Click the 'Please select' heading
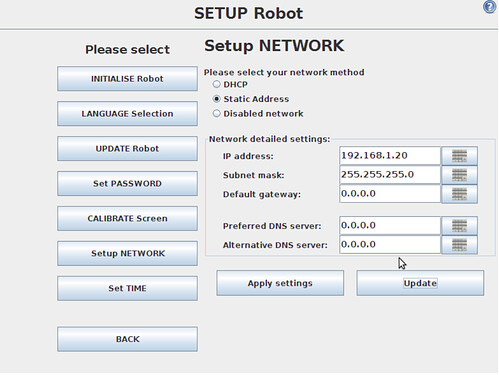Viewport: 499px width, 375px height. pyautogui.click(x=127, y=50)
